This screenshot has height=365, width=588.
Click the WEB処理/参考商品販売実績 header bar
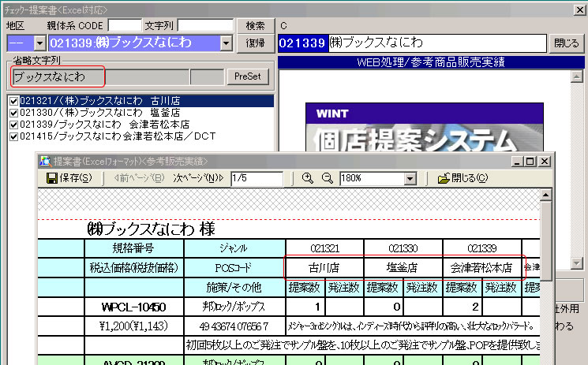[x=431, y=61]
